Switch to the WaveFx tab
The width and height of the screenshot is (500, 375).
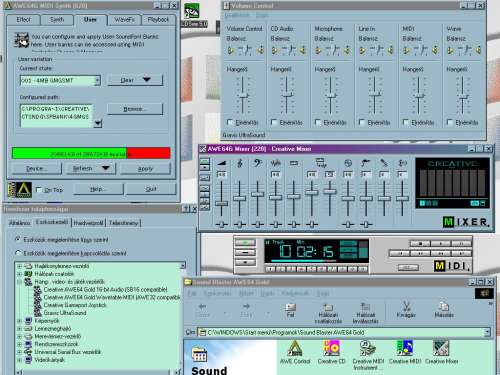[x=124, y=20]
